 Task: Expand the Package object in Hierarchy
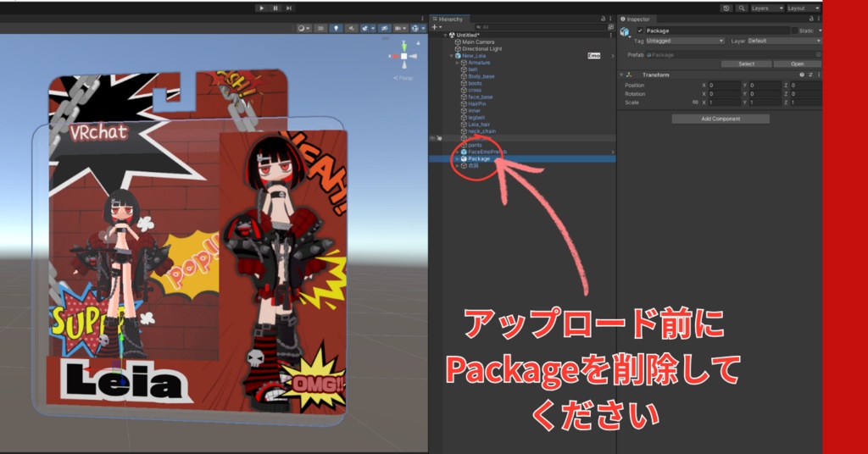coord(457,158)
